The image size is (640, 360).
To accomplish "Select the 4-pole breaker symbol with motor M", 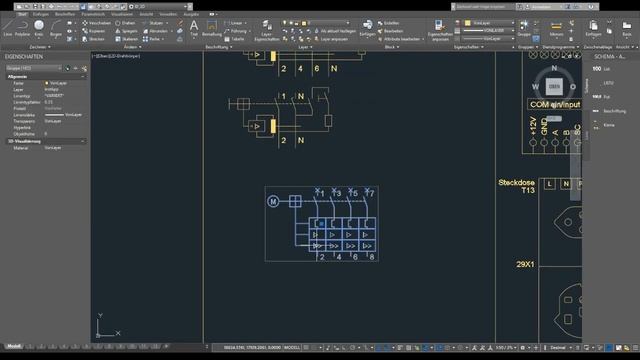I will 322,224.
